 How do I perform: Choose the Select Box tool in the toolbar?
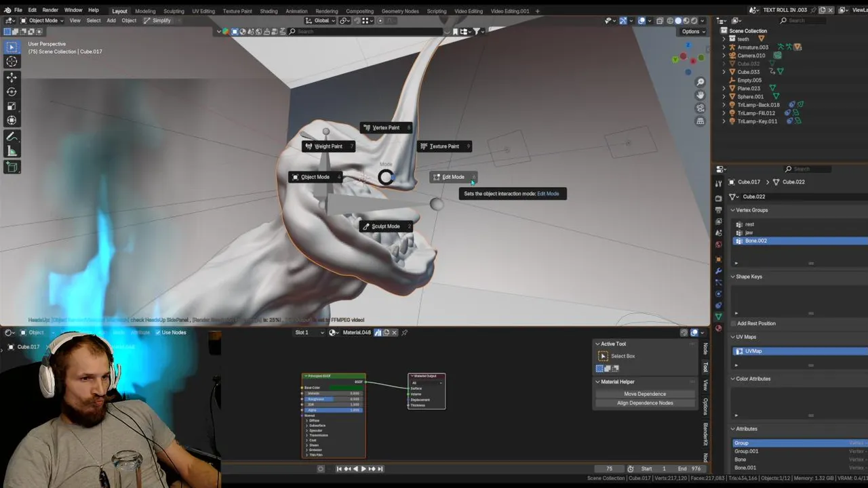[12, 47]
